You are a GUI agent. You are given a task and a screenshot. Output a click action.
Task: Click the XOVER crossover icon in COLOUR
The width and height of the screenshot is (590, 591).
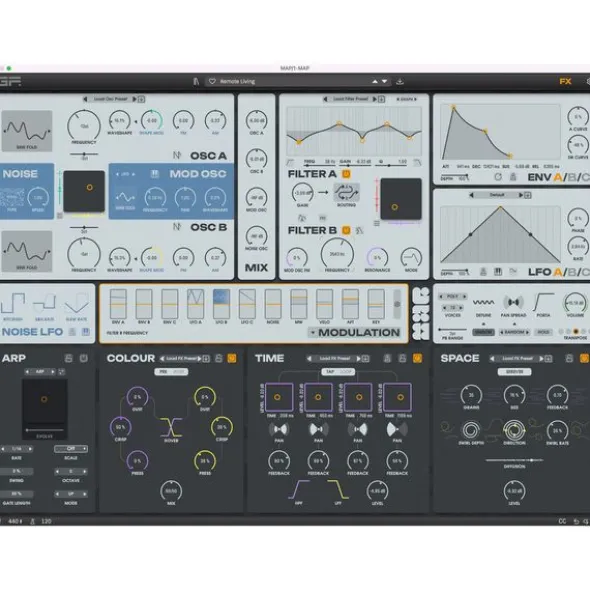(171, 427)
